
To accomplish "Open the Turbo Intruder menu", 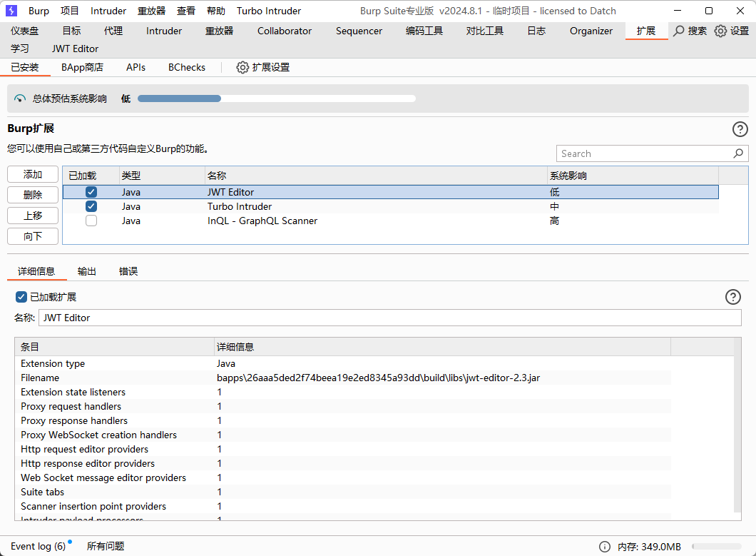I will [269, 11].
